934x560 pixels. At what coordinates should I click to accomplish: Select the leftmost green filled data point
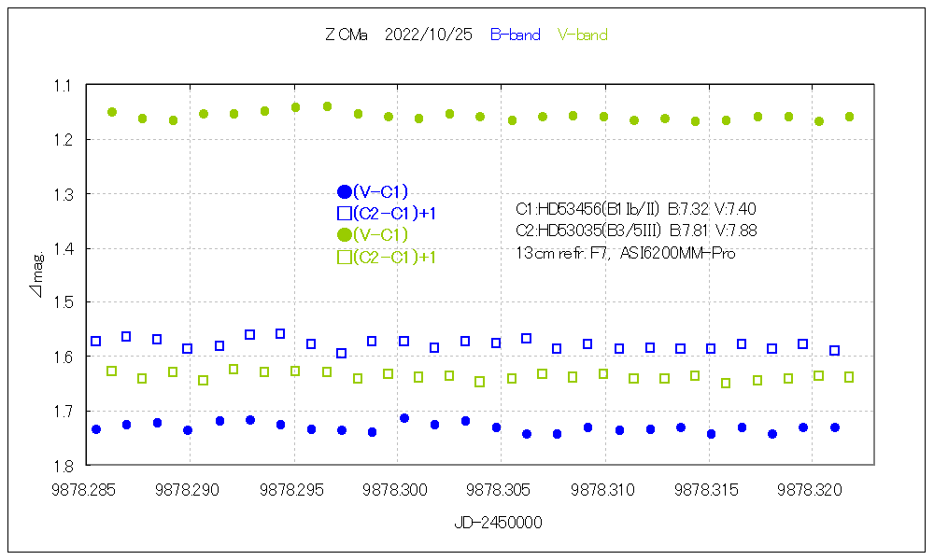pyautogui.click(x=112, y=112)
